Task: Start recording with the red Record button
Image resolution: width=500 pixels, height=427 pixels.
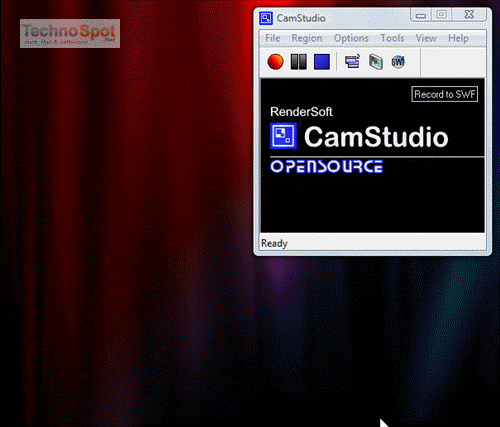Action: [x=275, y=62]
